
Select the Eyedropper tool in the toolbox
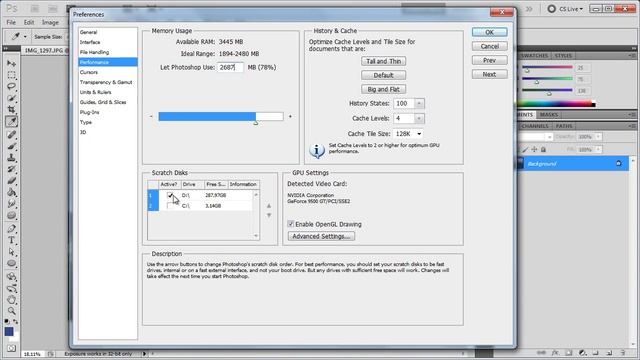11,122
